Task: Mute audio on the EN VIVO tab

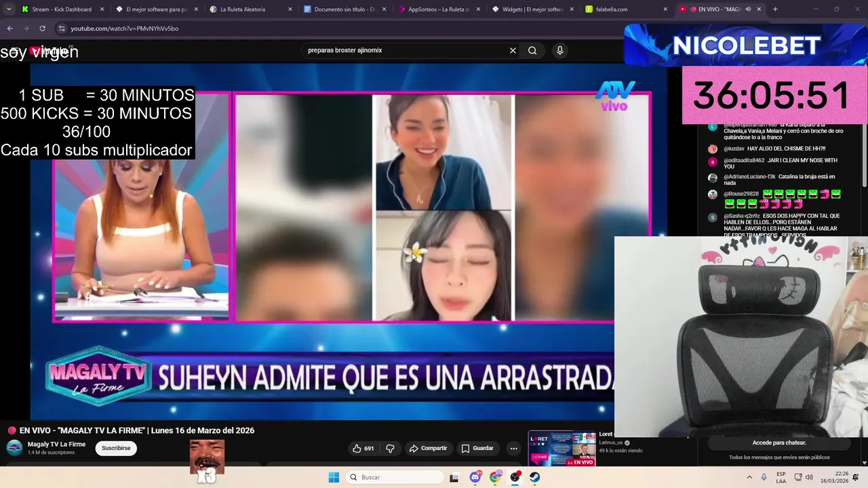Action: [748, 9]
